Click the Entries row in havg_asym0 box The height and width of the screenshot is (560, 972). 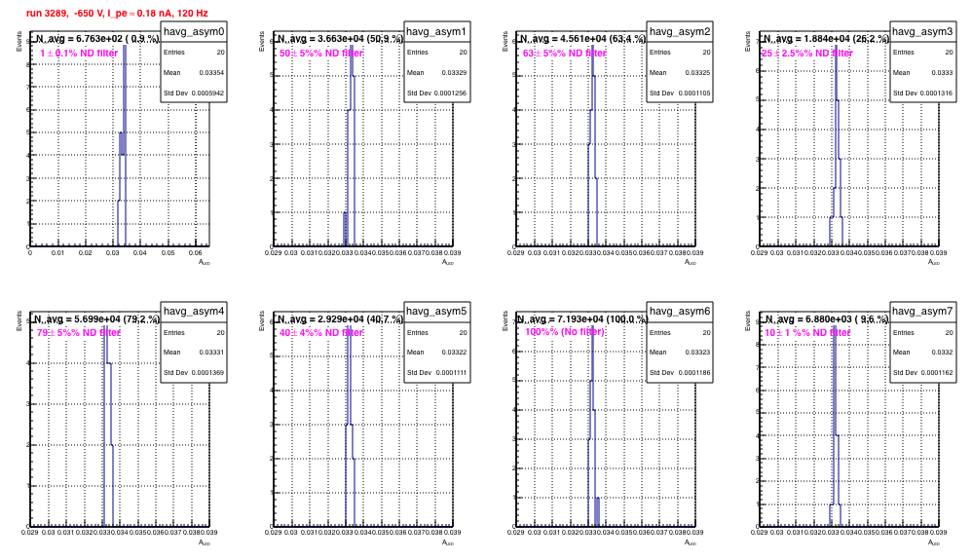coord(194,52)
